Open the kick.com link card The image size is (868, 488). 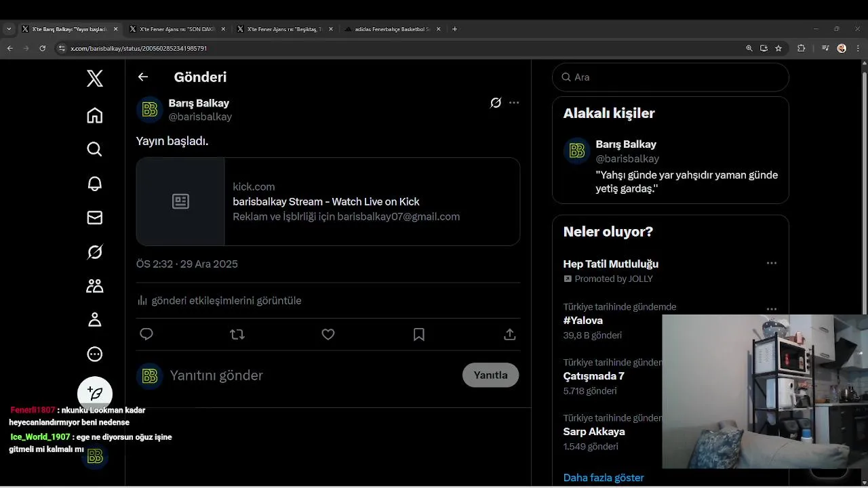(328, 201)
